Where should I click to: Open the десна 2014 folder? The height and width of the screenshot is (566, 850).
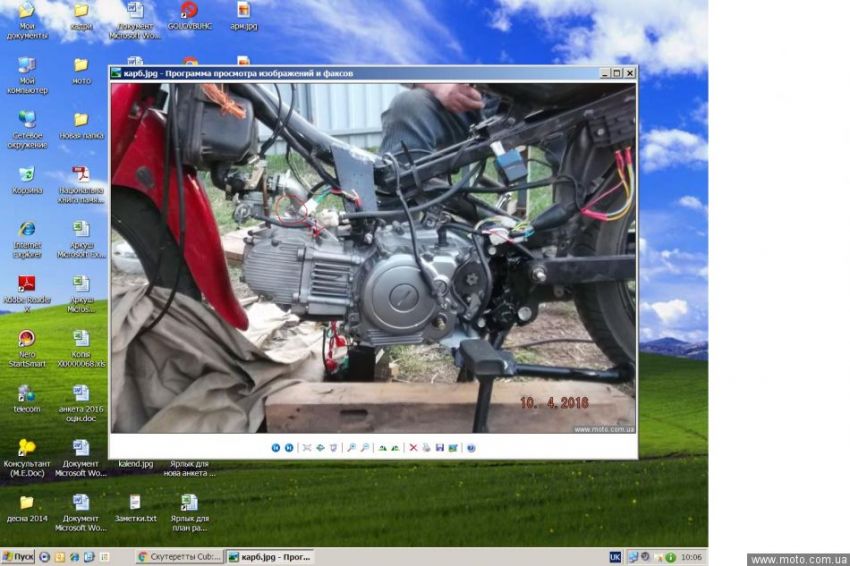[27, 509]
